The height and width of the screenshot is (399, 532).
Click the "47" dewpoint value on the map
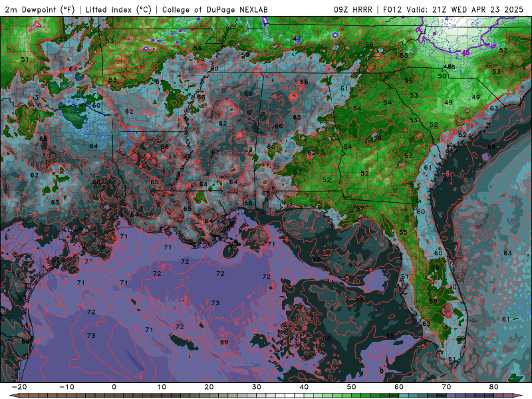(x=297, y=39)
